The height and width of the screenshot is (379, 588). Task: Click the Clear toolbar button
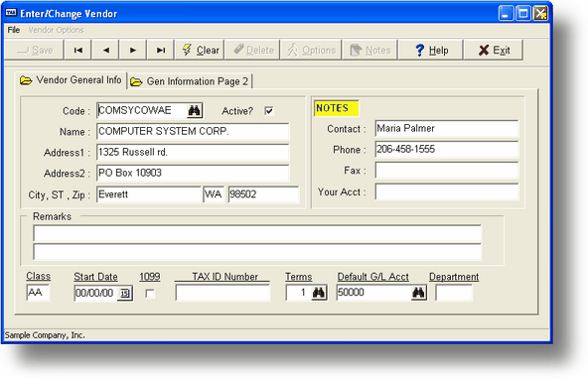[x=200, y=50]
